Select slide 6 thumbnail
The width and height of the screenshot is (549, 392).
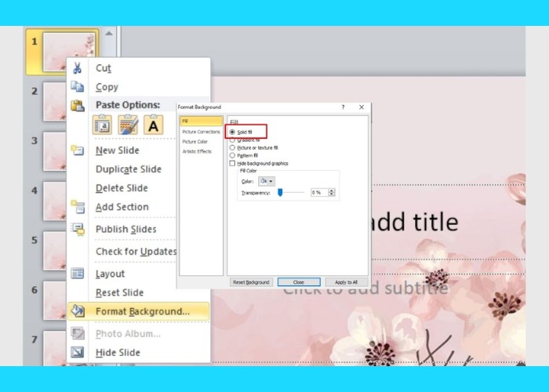coord(55,300)
